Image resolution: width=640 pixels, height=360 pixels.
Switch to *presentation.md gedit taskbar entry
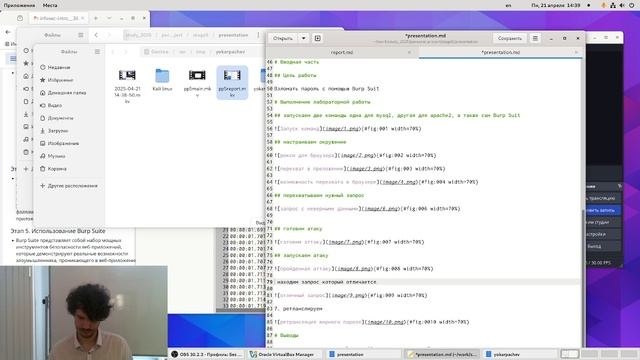coord(442,354)
